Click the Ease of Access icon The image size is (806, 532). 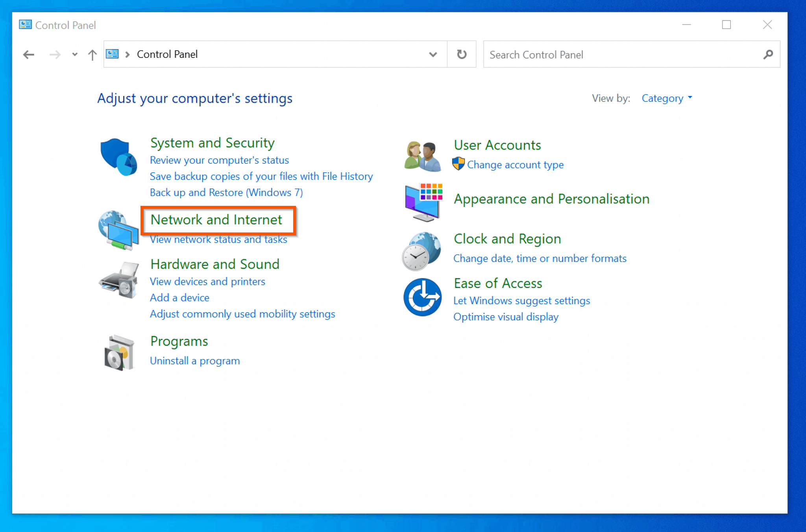(x=422, y=298)
